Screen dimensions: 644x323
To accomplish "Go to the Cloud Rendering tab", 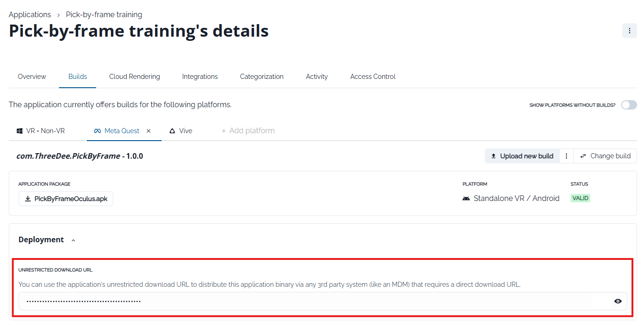I will tap(135, 77).
